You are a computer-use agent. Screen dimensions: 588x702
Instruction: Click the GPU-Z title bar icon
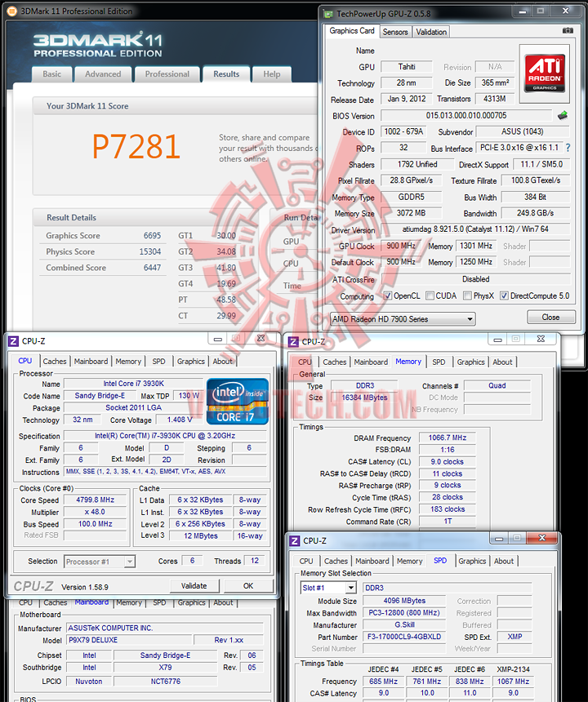pyautogui.click(x=328, y=14)
